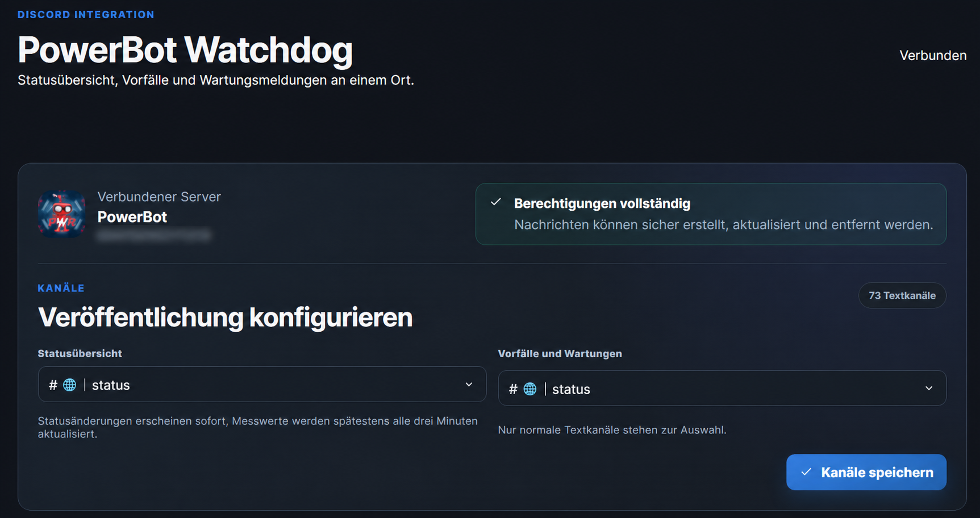Viewport: 980px width, 518px height.
Task: Click the PowerBot server name
Action: coord(132,217)
